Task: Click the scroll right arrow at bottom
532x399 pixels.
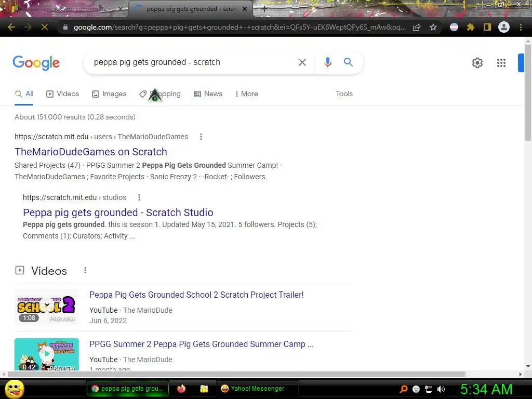Action: click(521, 374)
